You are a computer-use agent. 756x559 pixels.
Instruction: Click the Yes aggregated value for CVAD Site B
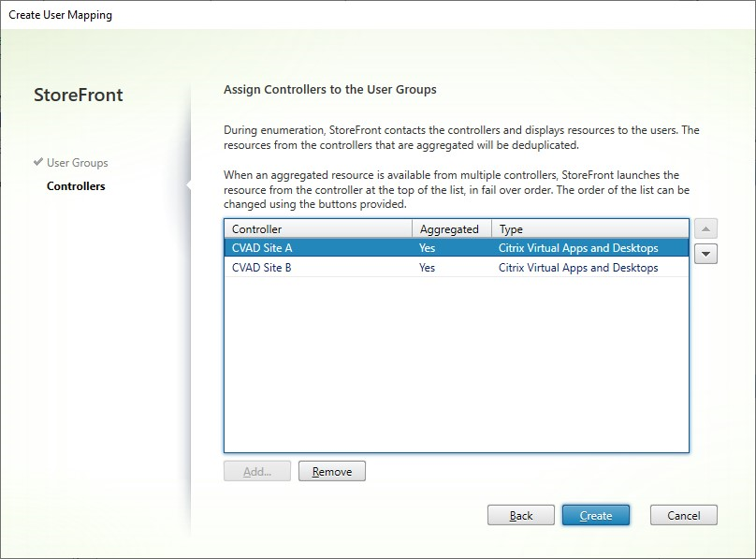tap(428, 267)
